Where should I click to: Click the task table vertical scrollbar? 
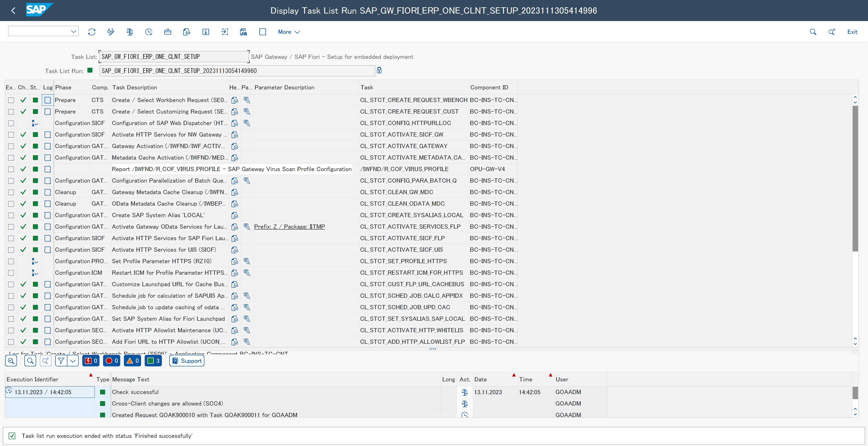click(855, 179)
